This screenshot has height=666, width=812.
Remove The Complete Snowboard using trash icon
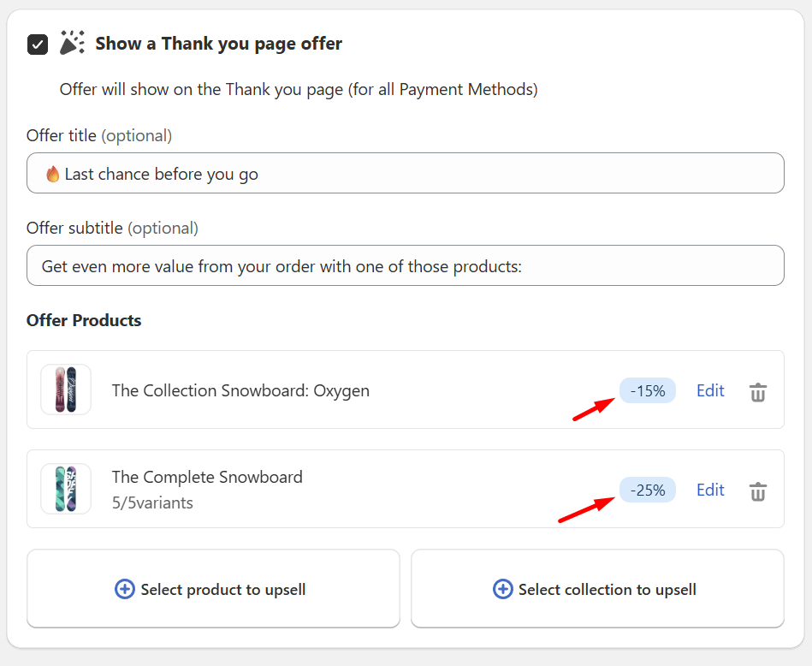[758, 491]
